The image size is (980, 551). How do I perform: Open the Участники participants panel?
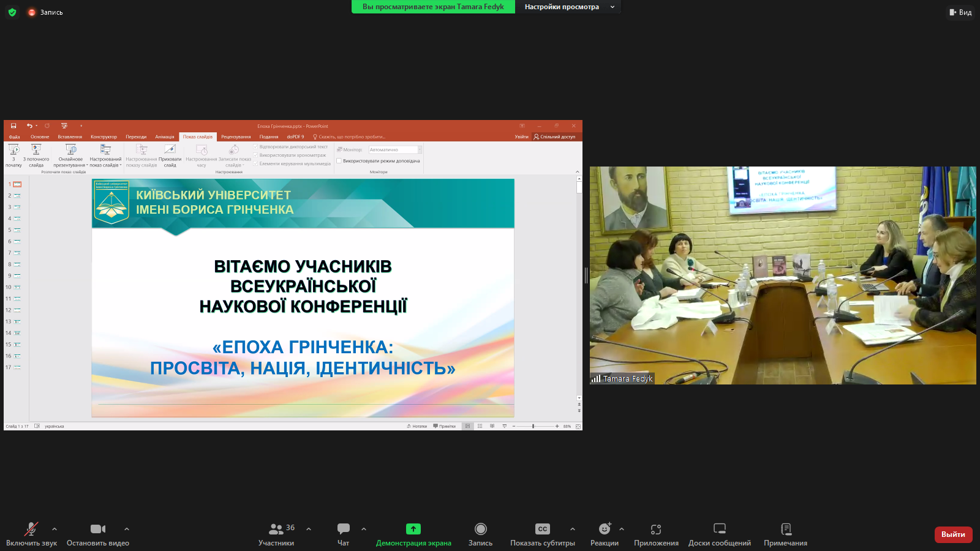point(276,533)
